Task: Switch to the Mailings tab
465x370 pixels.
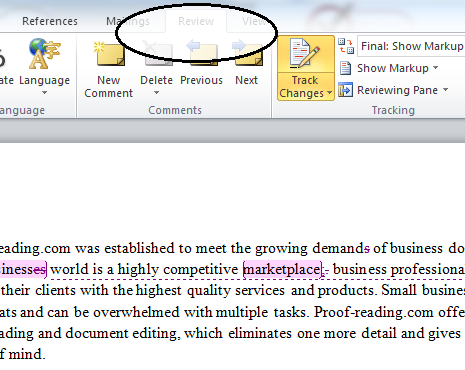Action: (x=128, y=21)
